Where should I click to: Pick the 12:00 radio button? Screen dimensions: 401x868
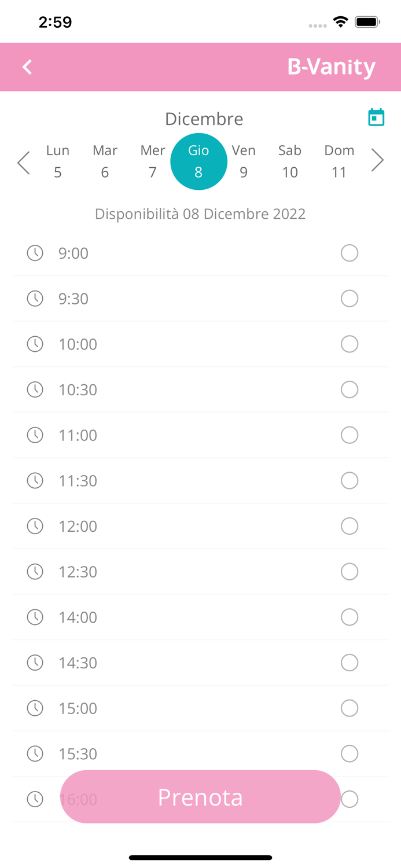point(350,526)
